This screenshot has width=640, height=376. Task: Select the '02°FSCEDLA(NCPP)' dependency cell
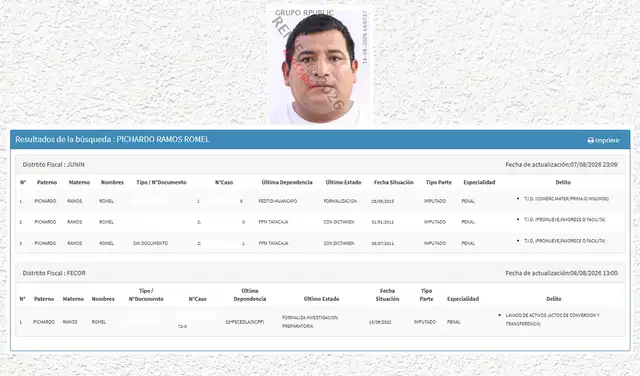(245, 322)
